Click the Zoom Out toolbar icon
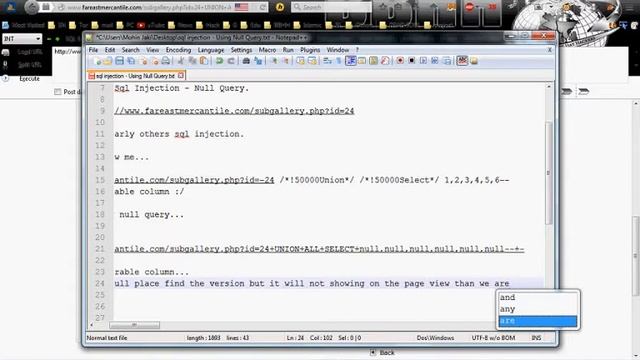The width and height of the screenshot is (640, 360). click(285, 61)
